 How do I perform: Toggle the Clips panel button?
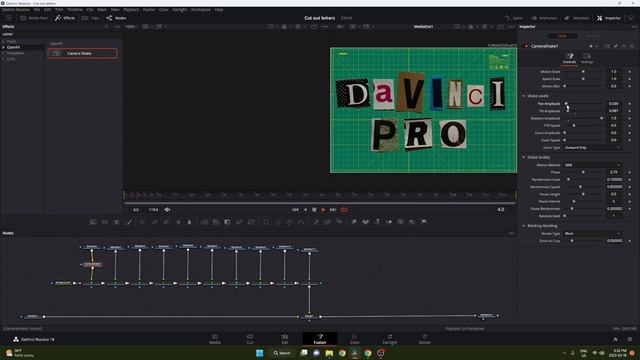click(90, 18)
